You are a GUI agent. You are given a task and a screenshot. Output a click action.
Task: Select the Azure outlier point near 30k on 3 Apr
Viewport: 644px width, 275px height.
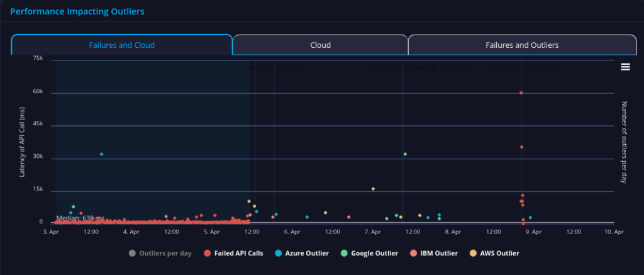click(101, 154)
